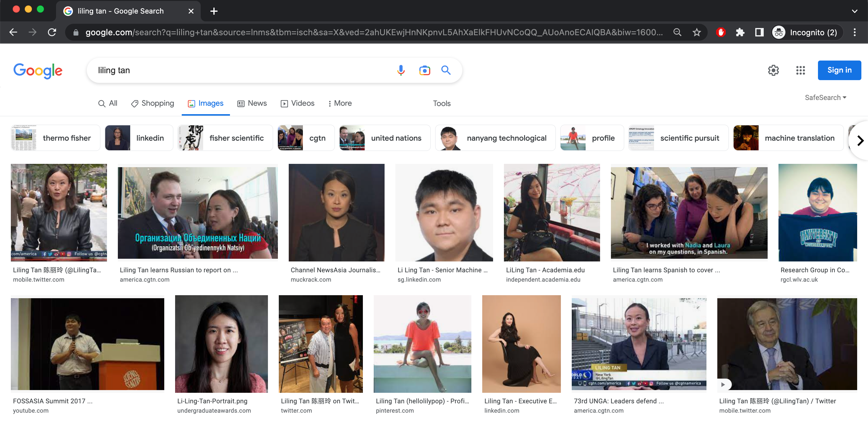Open the pinterest.com source link
Viewport: 868px width, 422px height.
(394, 411)
